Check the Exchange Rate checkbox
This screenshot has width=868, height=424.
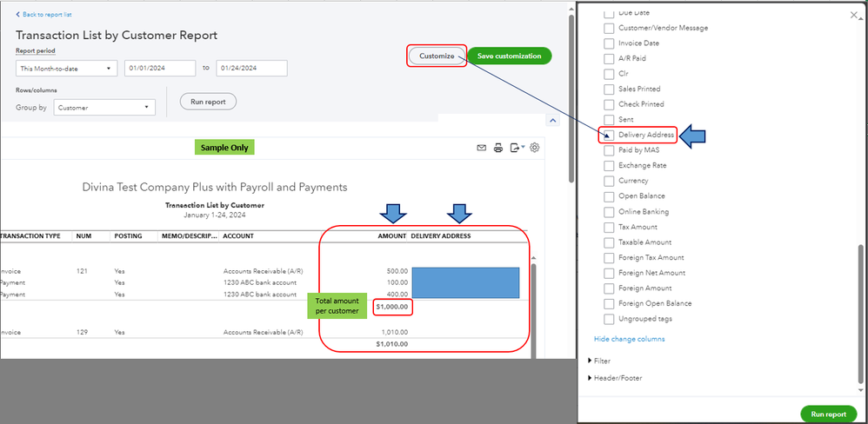pos(609,165)
